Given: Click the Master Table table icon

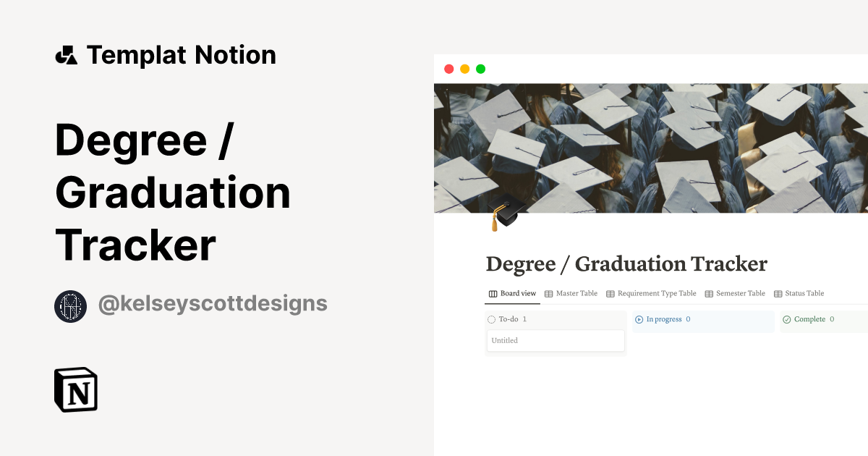Looking at the screenshot, I should [548, 293].
